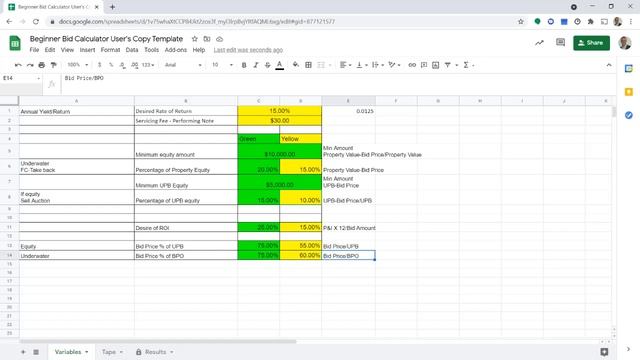The width and height of the screenshot is (640, 360).
Task: Decrease decimal places
Action: 122,65
